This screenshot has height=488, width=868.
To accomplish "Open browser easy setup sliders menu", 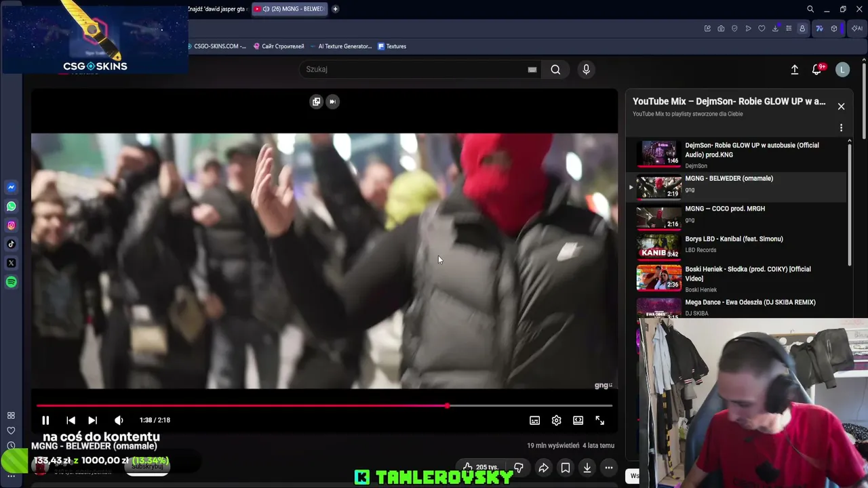I will coord(789,28).
